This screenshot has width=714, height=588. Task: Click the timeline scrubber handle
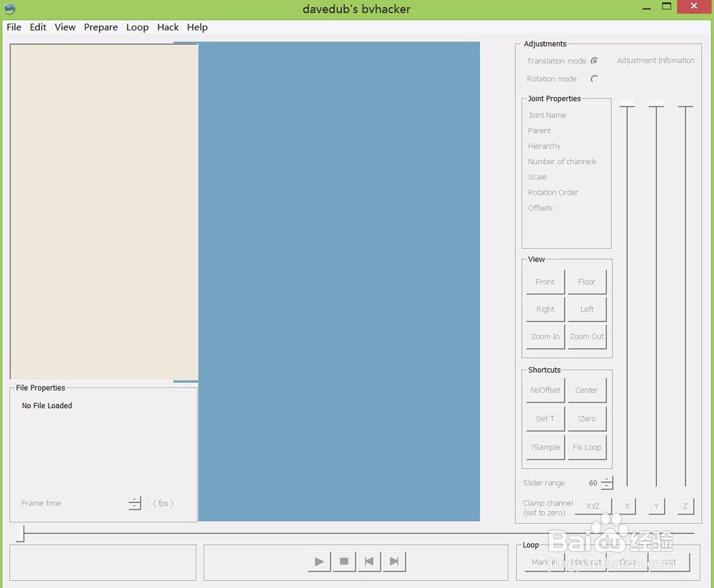pyautogui.click(x=19, y=534)
